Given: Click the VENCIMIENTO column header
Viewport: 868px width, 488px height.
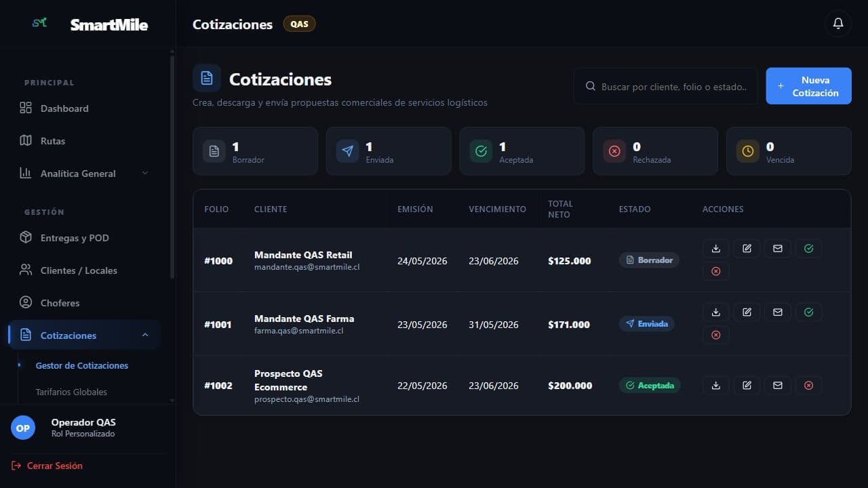Looking at the screenshot, I should coord(497,209).
